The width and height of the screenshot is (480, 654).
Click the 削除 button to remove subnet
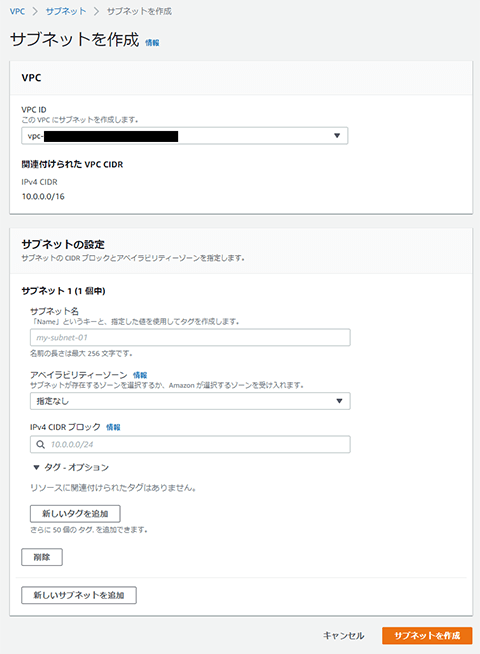(42, 557)
